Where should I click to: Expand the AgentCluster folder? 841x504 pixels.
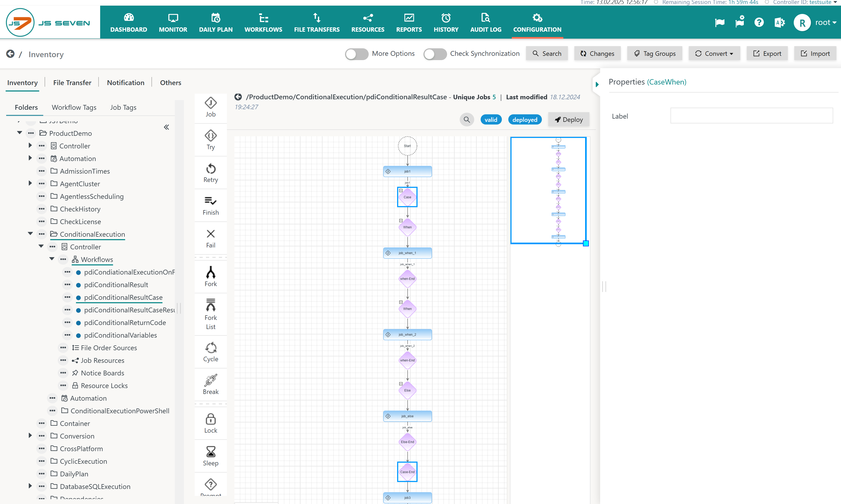click(30, 183)
